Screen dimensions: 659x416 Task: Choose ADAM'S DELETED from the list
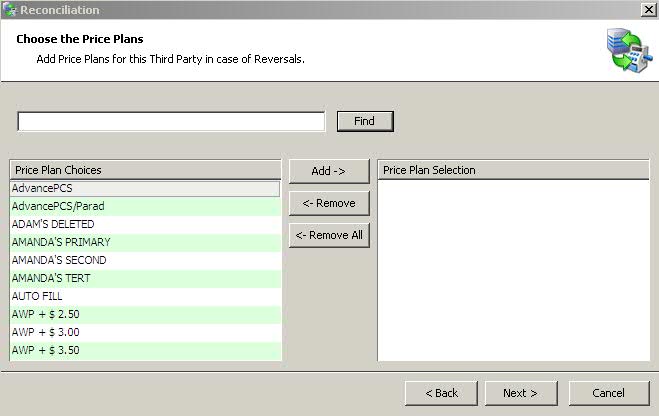pyautogui.click(x=145, y=224)
